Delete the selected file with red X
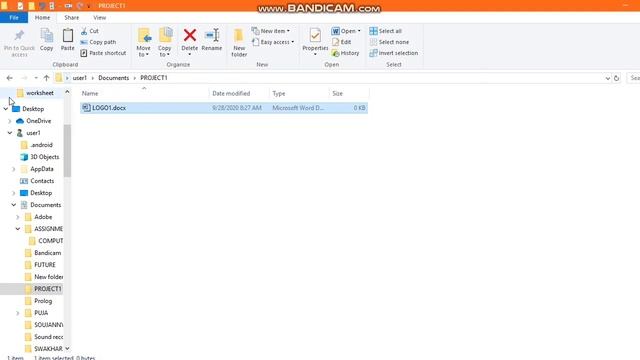Viewport: 640px width, 360px height. click(189, 42)
